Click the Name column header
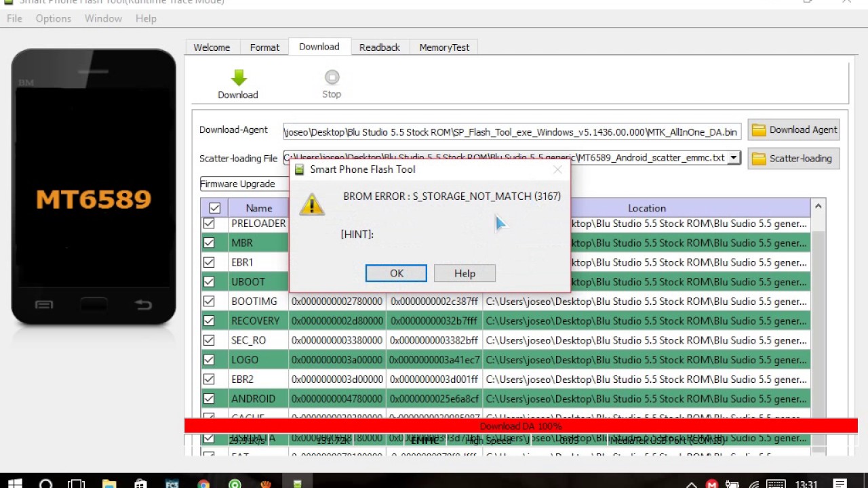 [x=259, y=208]
